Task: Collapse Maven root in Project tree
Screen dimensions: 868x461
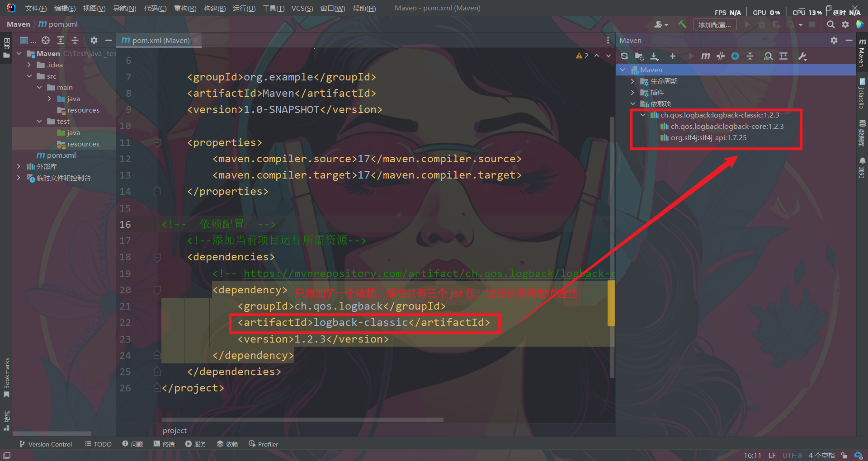Action: tap(19, 53)
